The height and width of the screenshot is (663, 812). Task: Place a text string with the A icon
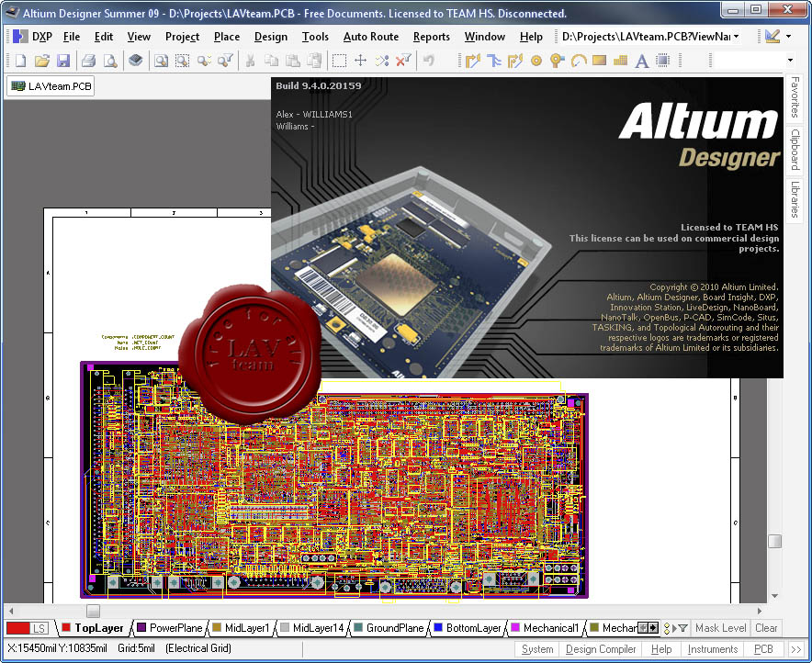click(642, 62)
